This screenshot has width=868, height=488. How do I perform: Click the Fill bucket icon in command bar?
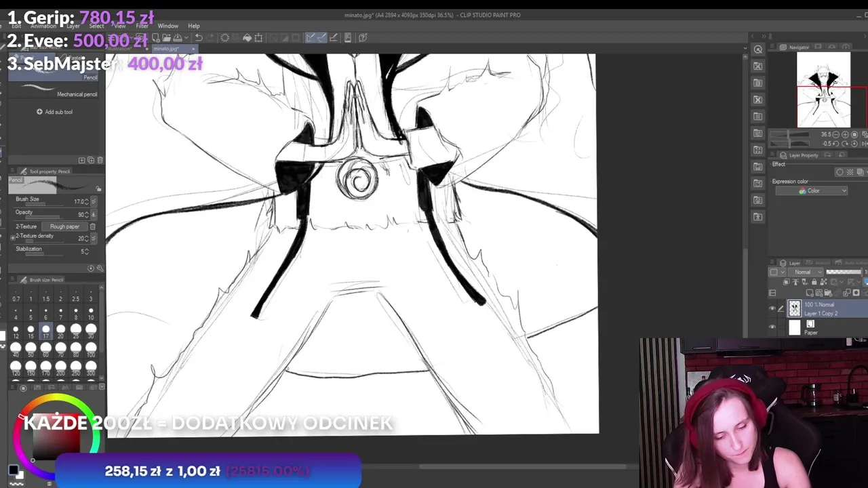click(x=248, y=38)
